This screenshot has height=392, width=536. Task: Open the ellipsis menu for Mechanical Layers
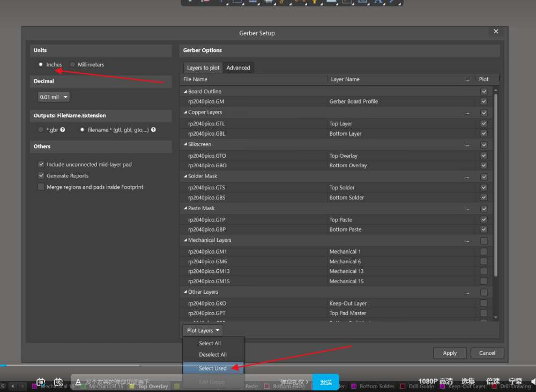point(467,241)
